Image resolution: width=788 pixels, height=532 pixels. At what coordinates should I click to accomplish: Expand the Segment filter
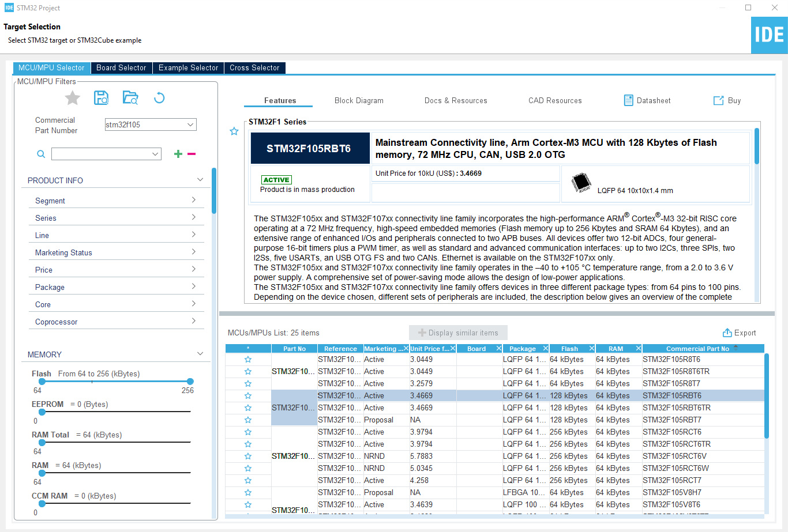click(x=194, y=200)
